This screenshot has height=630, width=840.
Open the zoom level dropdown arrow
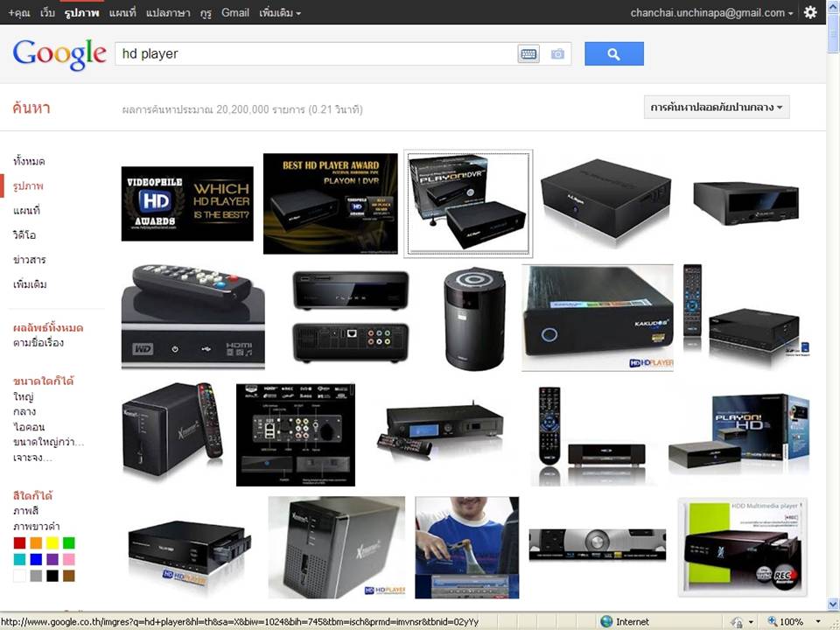click(x=818, y=621)
